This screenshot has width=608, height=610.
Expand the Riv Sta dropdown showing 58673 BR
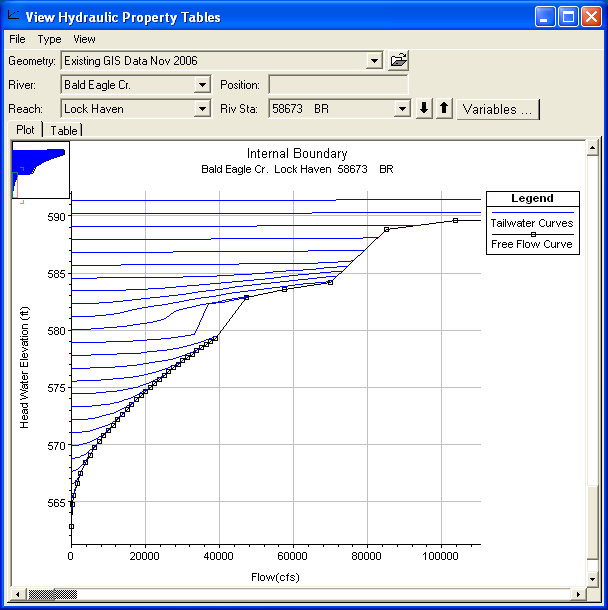[x=402, y=109]
